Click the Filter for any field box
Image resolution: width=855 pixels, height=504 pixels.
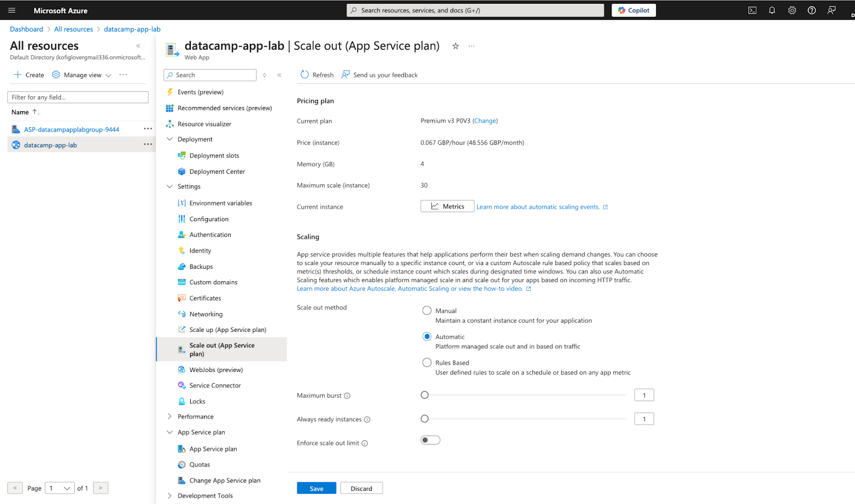coord(78,97)
